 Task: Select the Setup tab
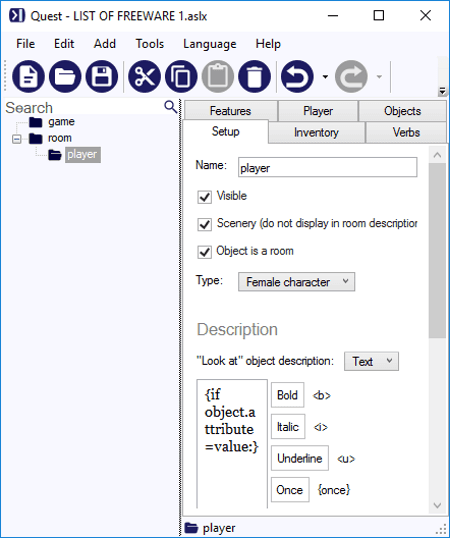[225, 131]
